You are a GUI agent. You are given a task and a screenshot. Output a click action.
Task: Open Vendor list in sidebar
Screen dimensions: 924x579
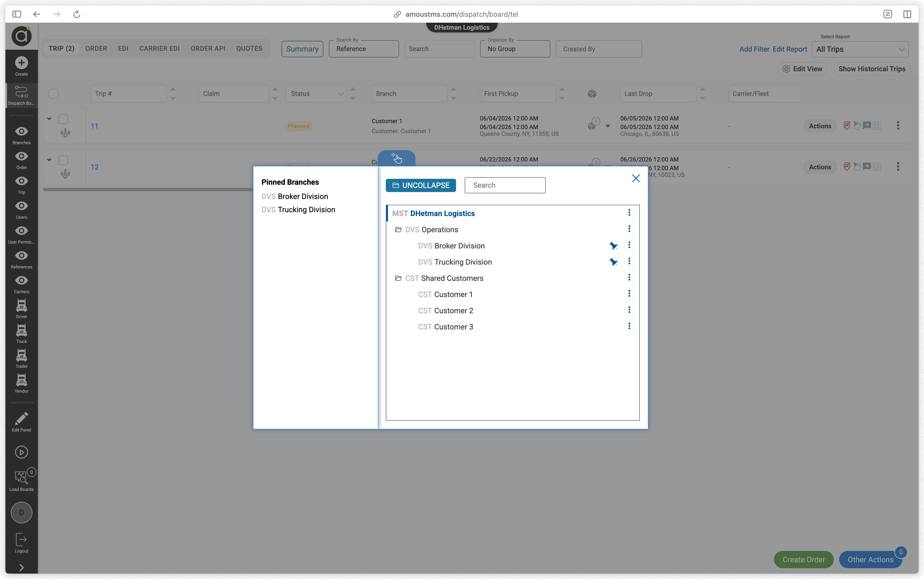pyautogui.click(x=21, y=384)
